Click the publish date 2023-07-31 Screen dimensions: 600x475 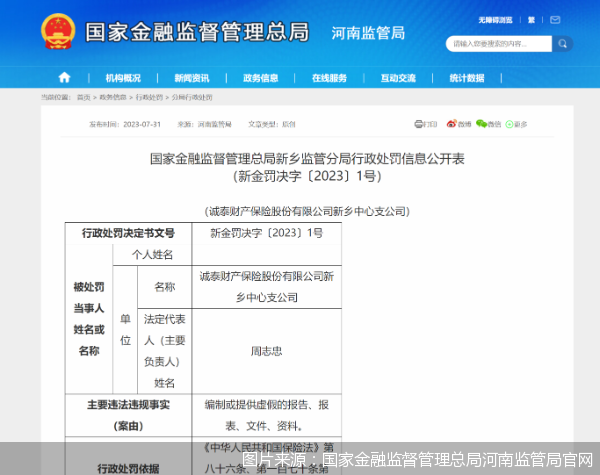142,124
